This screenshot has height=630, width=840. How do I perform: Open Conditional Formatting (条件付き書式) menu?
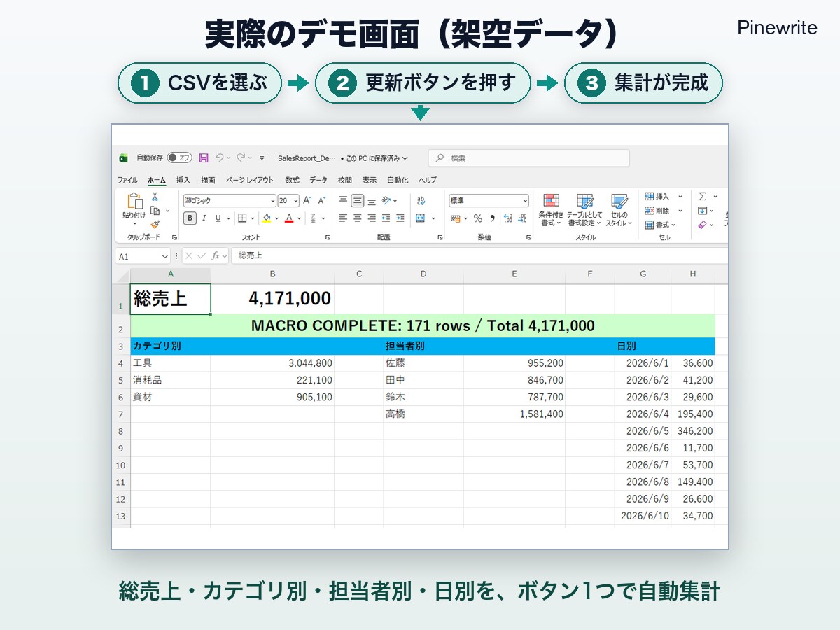(x=551, y=210)
